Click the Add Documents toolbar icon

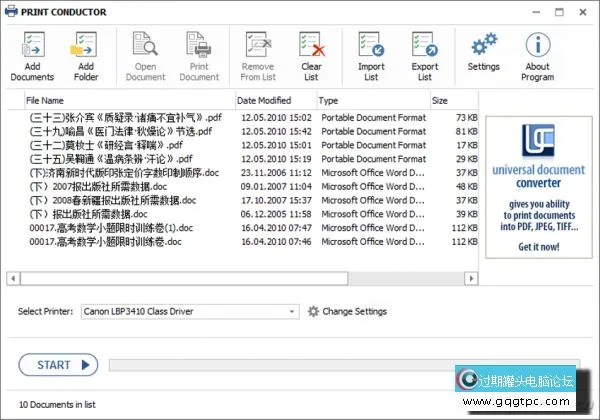tap(32, 46)
